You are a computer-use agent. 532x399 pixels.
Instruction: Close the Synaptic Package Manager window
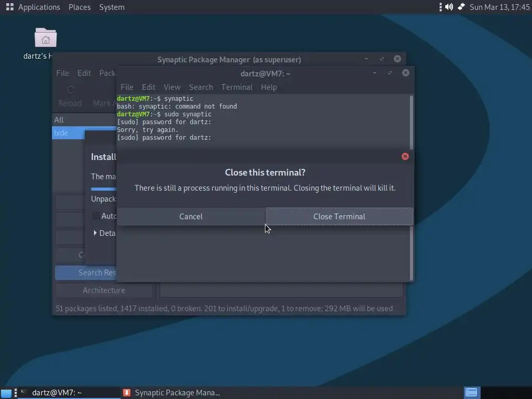click(397, 59)
